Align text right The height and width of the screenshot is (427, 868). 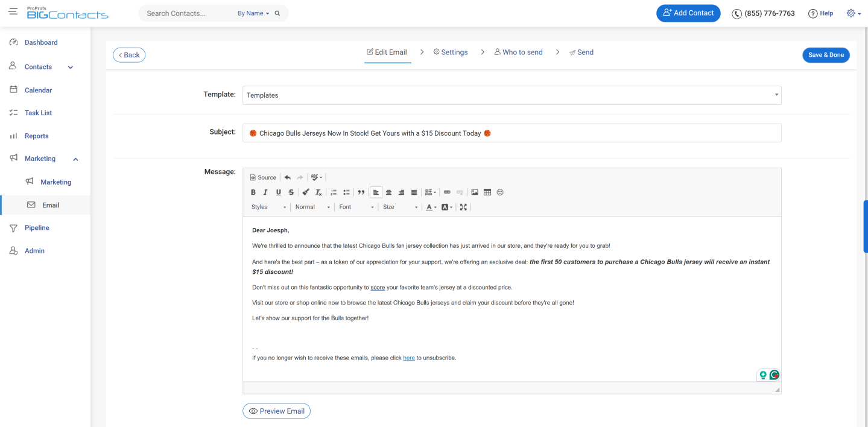(401, 192)
